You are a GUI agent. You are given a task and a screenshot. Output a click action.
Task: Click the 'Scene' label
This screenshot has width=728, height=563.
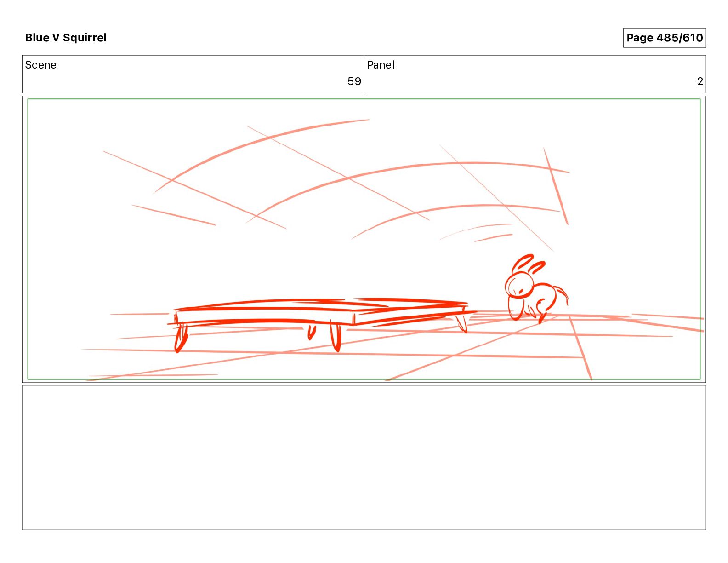coord(40,65)
